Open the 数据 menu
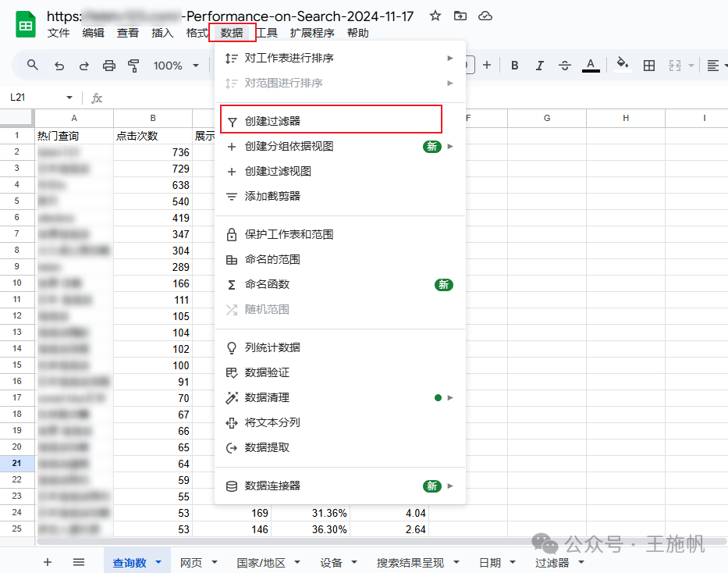This screenshot has width=728, height=573. (x=232, y=33)
